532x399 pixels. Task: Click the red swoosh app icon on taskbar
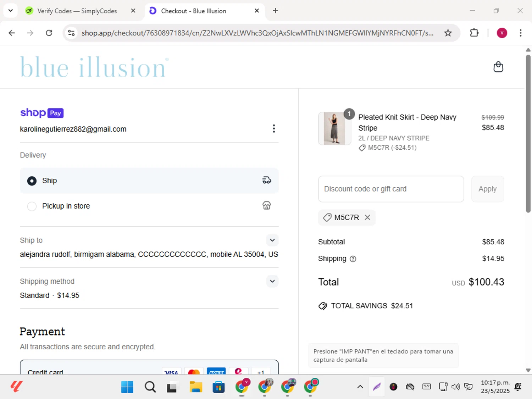point(16,387)
